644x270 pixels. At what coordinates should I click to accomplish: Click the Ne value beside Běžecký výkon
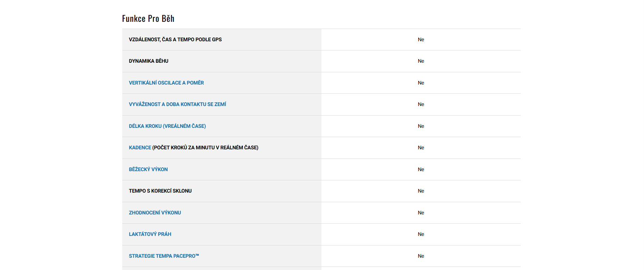(x=421, y=169)
